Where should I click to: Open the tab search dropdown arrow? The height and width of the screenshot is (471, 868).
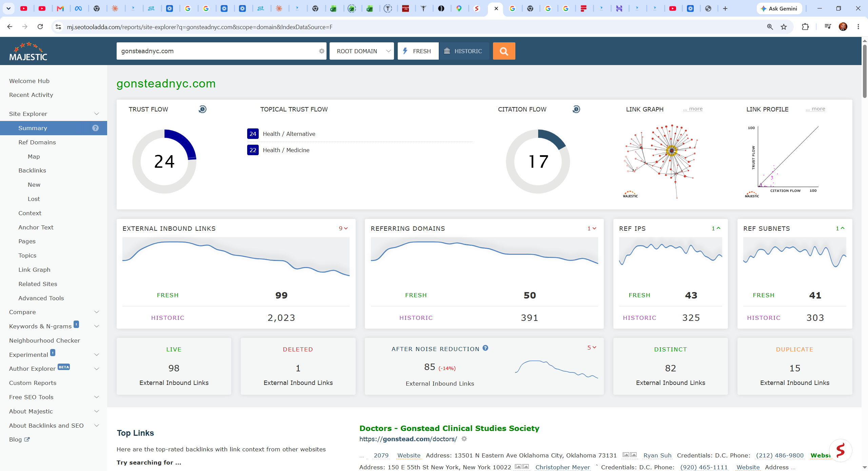pos(8,8)
